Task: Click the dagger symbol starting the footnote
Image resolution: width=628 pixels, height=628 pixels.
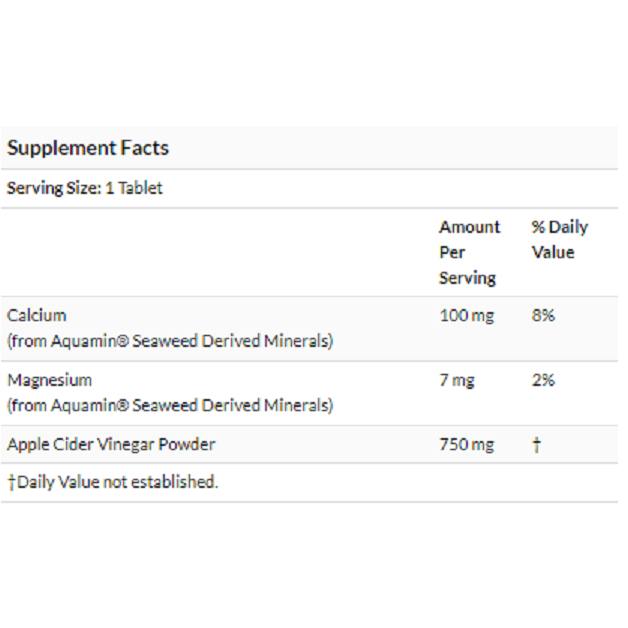Action: [12, 482]
